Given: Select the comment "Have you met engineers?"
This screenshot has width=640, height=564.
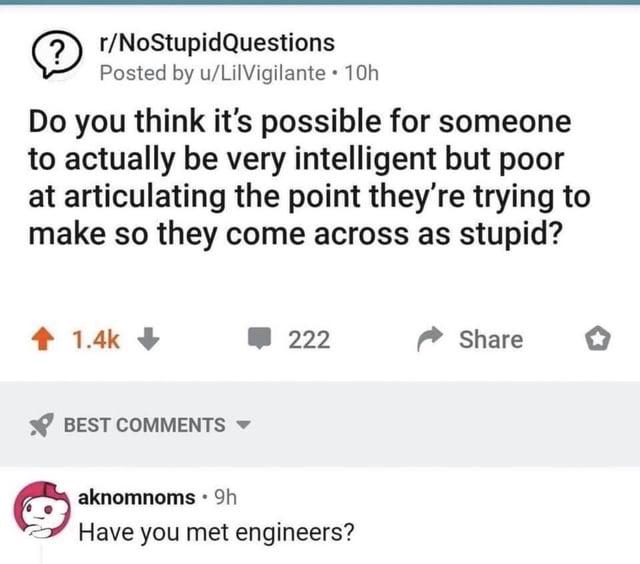Looking at the screenshot, I should (216, 533).
